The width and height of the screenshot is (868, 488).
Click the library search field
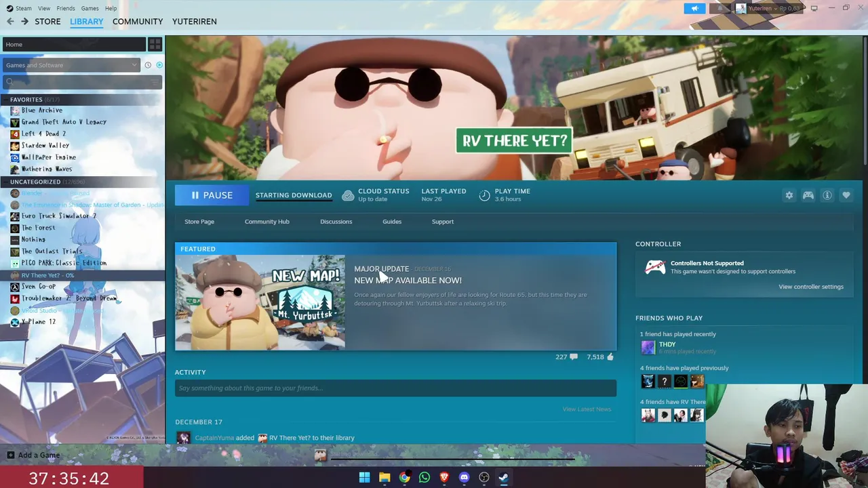click(81, 82)
